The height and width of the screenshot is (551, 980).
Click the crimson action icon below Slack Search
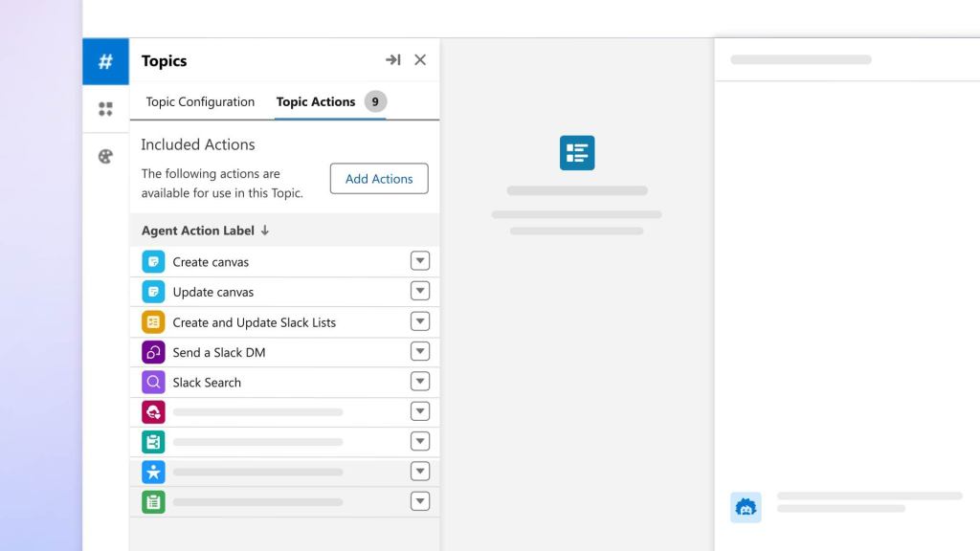point(153,411)
